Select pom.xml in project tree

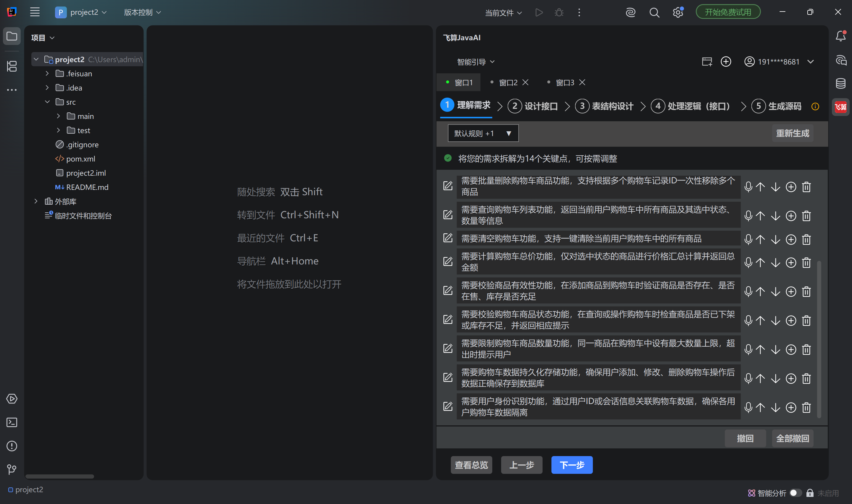[x=81, y=159]
